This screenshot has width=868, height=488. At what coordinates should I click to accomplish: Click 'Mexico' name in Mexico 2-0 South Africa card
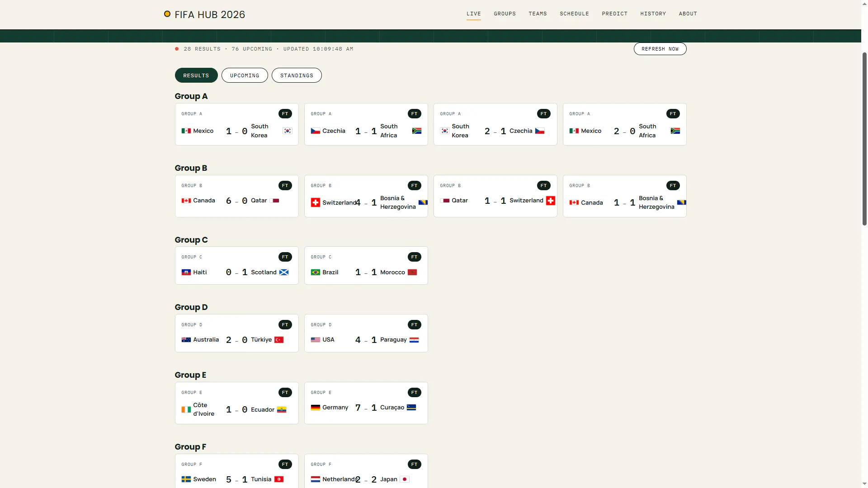591,131
